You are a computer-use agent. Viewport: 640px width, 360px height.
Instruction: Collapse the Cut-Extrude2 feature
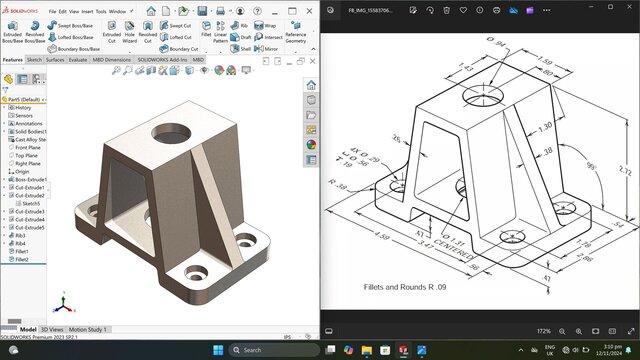click(x=4, y=196)
